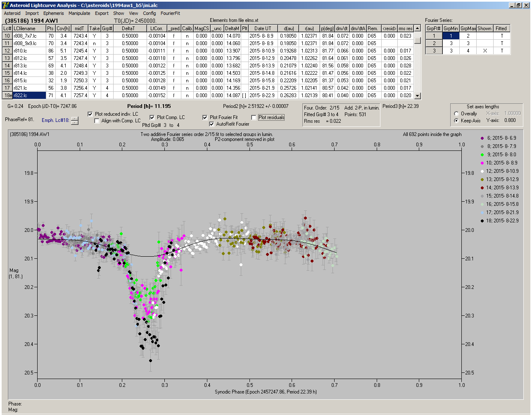Click legend marker for 13; 2015-8-12.9
The image size is (532, 415).
pos(482,179)
